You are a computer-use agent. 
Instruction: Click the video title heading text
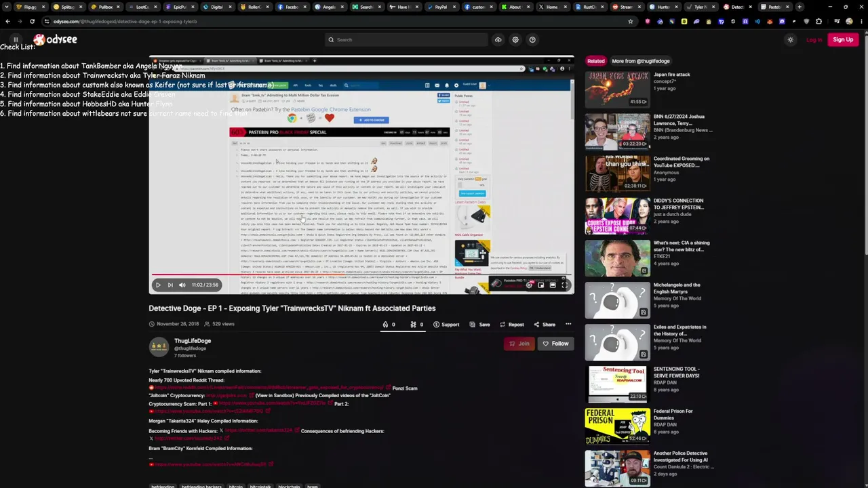click(292, 308)
